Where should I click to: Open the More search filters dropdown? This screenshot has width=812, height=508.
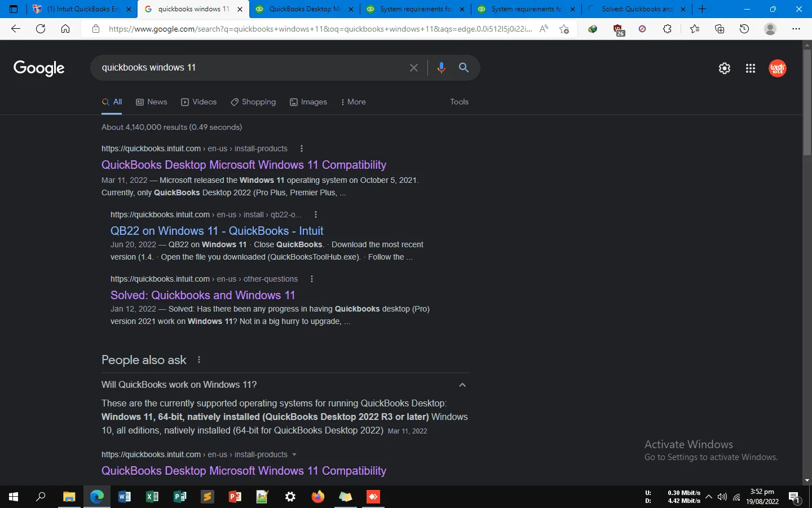tap(354, 102)
